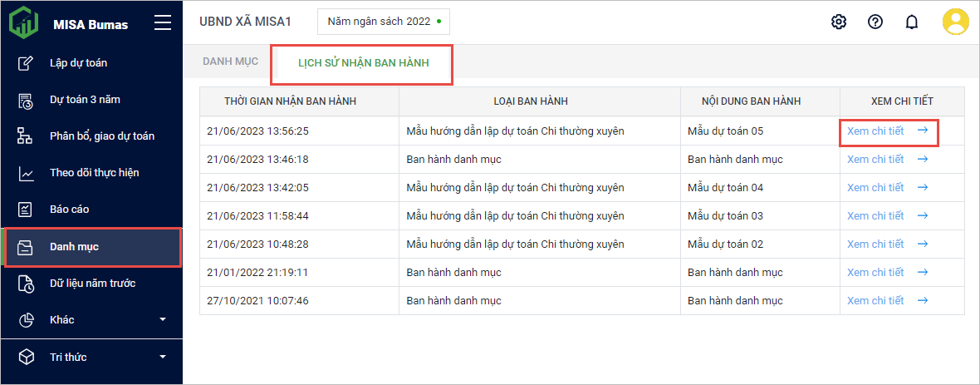Click Xem chi tiết for Mẫu dự toán 03
The image size is (980, 385).
point(875,215)
